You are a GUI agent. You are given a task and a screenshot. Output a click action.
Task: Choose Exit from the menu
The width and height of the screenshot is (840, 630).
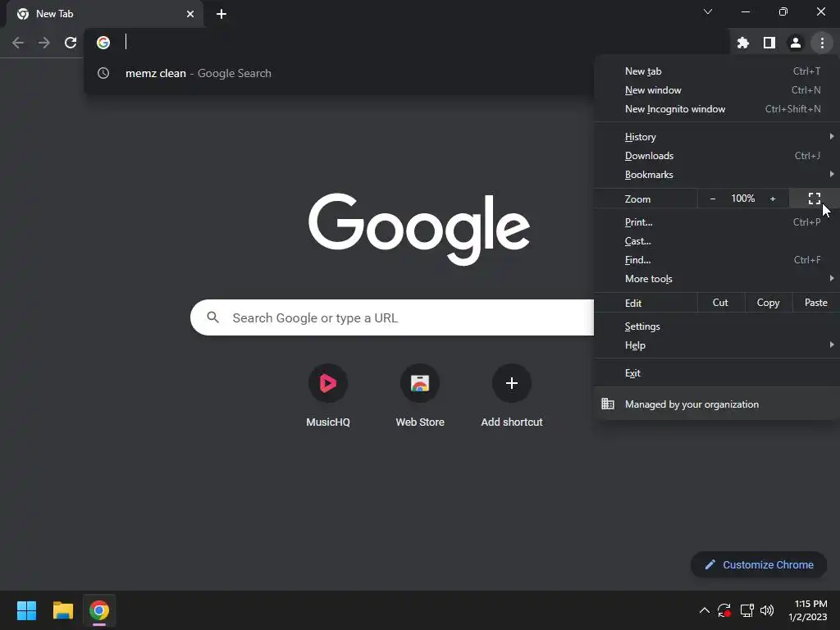(717, 373)
